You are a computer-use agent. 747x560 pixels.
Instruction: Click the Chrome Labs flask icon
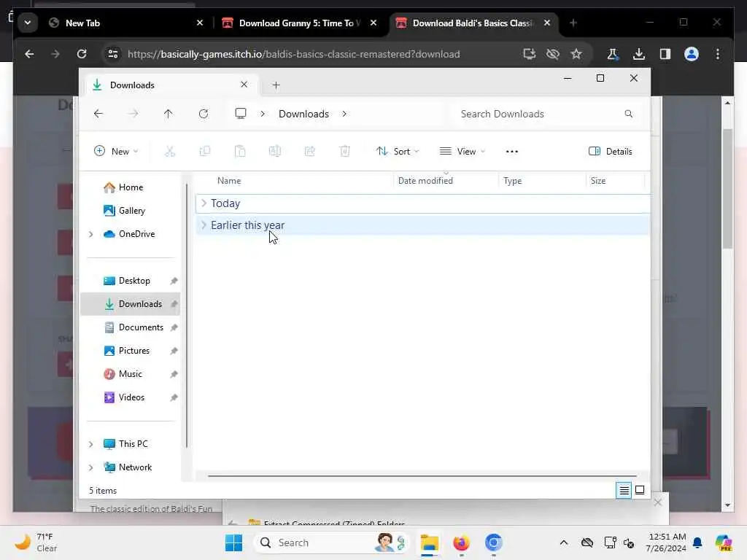(613, 54)
